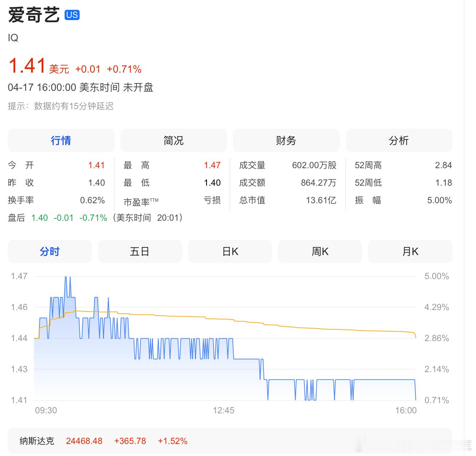Click the 12:45 chart time label
Image resolution: width=476 pixels, height=456 pixels.
pyautogui.click(x=224, y=410)
